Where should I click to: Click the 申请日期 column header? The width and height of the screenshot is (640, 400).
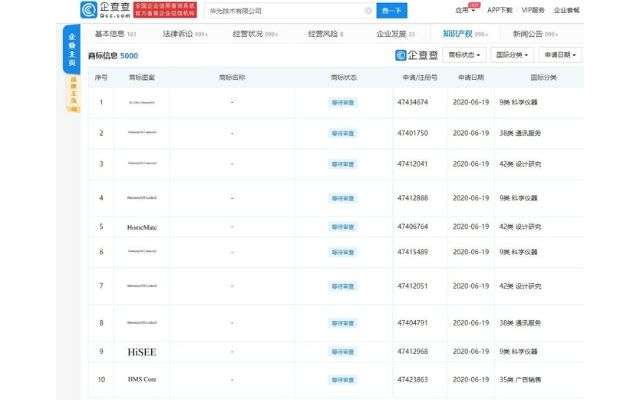point(471,77)
